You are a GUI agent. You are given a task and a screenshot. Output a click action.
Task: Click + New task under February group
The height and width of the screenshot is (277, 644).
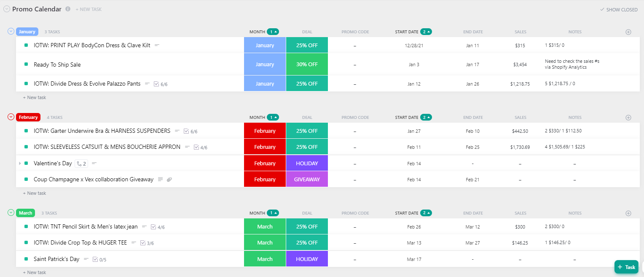pyautogui.click(x=35, y=193)
